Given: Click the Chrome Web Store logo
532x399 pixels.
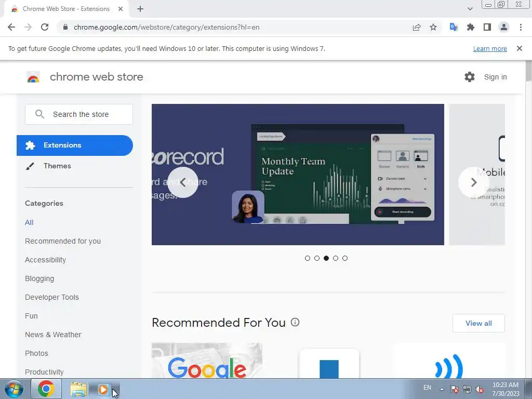Looking at the screenshot, I should coord(33,77).
